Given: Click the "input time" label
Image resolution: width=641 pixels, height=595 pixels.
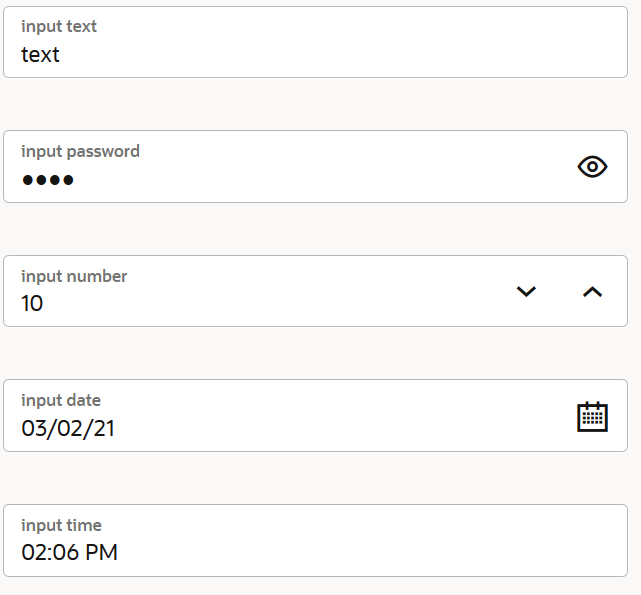Looking at the screenshot, I should pos(61,525).
